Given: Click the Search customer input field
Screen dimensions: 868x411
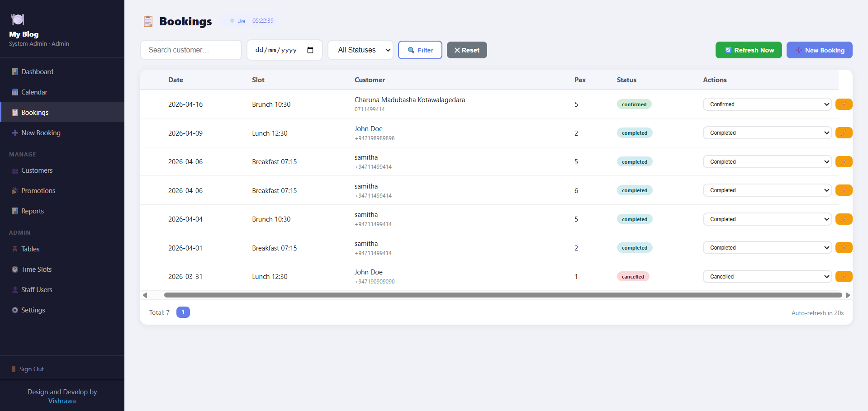Looking at the screenshot, I should coord(191,50).
